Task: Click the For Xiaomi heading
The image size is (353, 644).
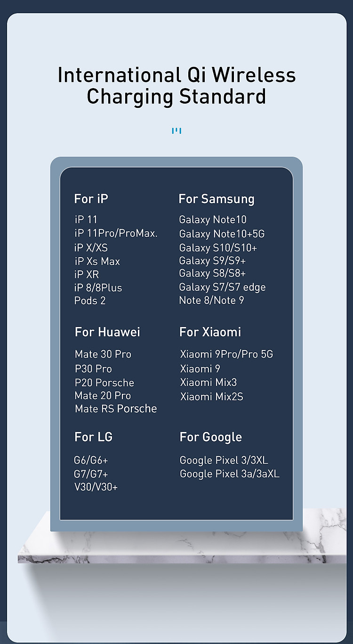Action: click(210, 332)
